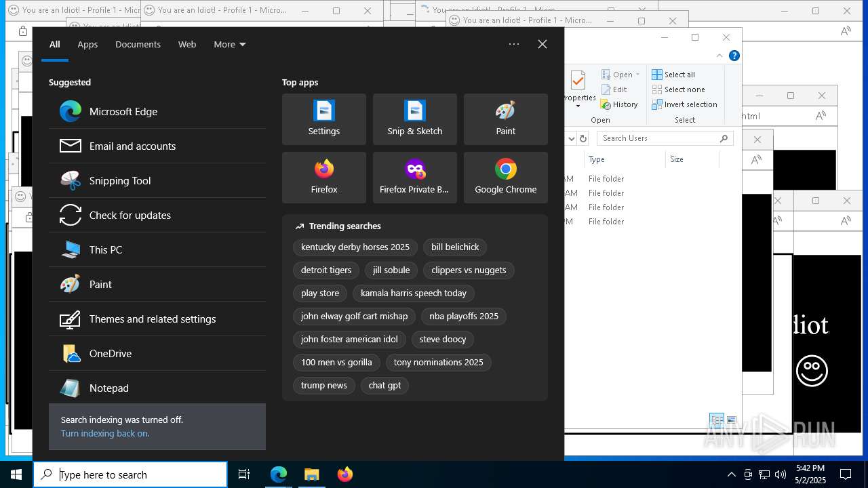Open Snip & Sketch top app tile
Image resolution: width=868 pixels, height=488 pixels.
pos(415,119)
